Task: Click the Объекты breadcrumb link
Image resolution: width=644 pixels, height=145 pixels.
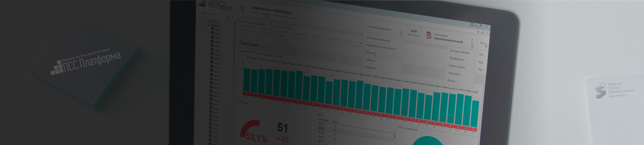Action: pyautogui.click(x=265, y=14)
